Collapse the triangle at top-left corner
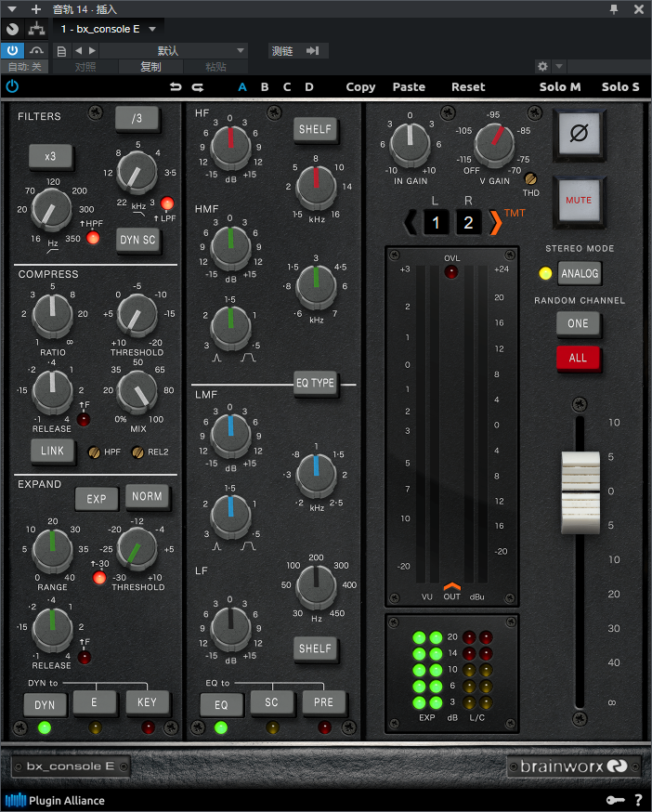 (x=12, y=9)
